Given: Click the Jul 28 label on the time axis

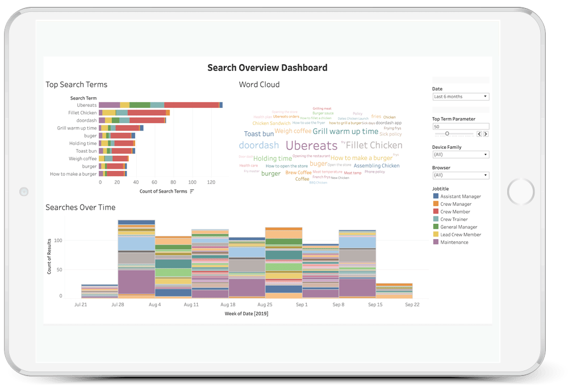Looking at the screenshot, I should pyautogui.click(x=118, y=305).
